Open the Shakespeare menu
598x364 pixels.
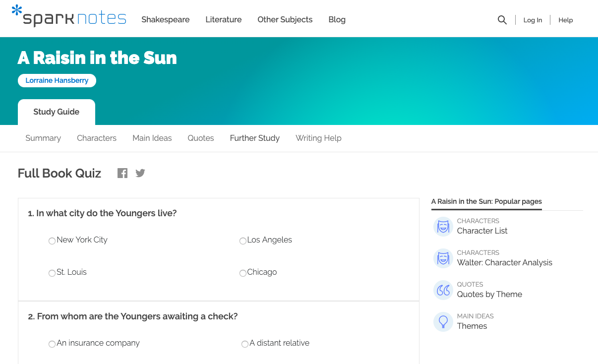165,20
